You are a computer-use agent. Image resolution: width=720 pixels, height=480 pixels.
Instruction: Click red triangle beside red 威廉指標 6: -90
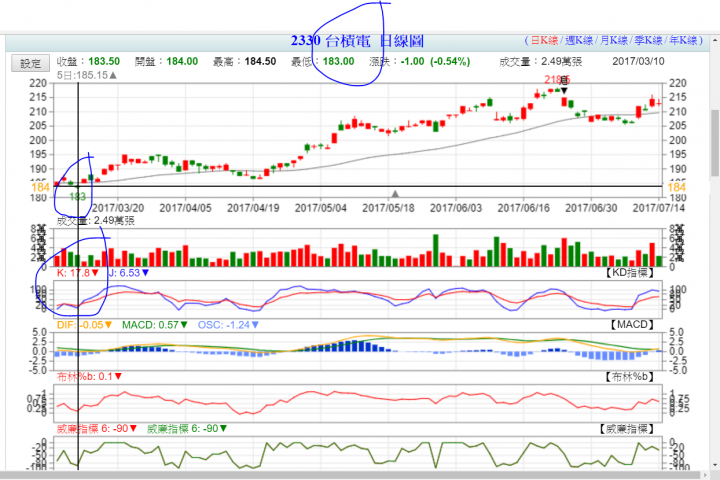(x=133, y=428)
